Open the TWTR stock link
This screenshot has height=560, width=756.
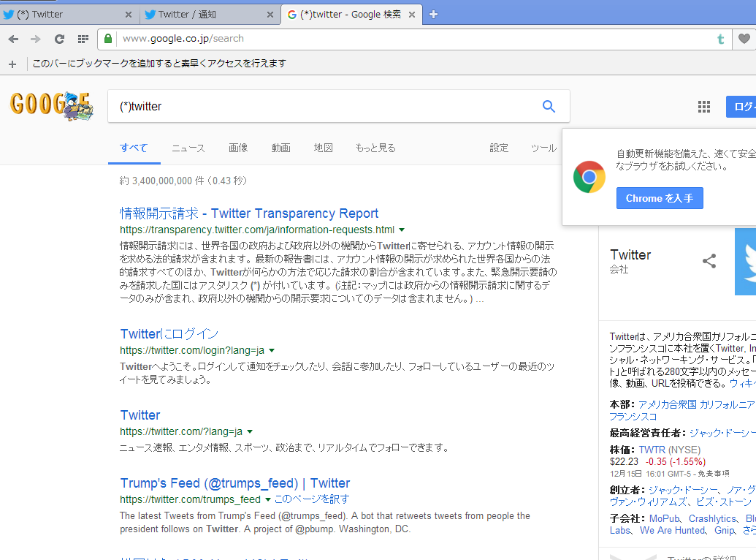point(652,450)
